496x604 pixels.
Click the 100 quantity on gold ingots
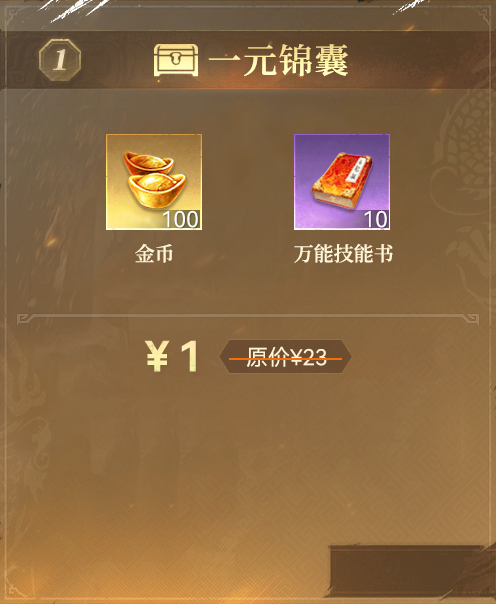pos(181,220)
